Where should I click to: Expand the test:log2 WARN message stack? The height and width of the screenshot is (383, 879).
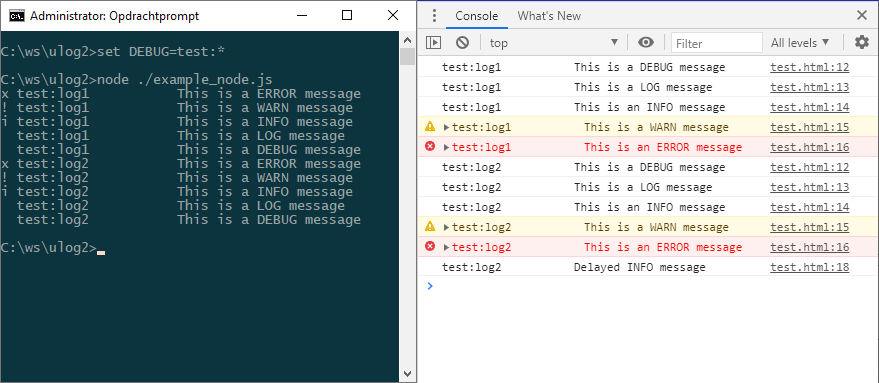click(446, 227)
